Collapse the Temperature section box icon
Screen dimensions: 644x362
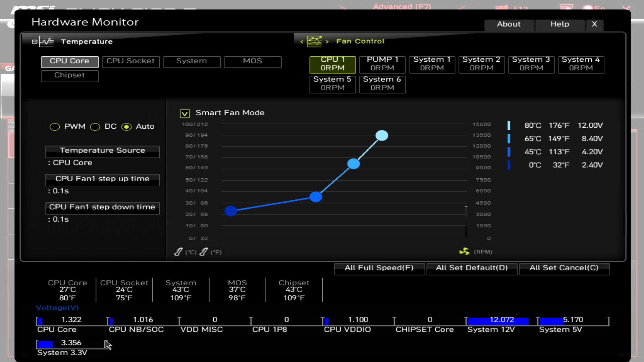click(35, 42)
